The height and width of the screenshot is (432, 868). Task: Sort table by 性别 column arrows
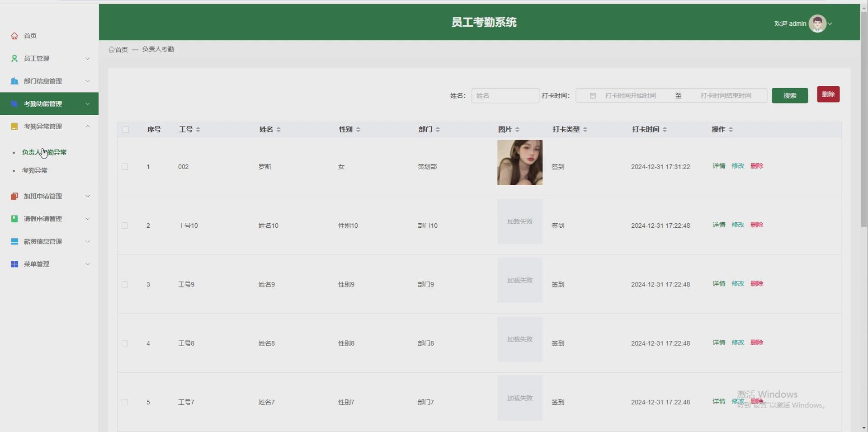358,130
